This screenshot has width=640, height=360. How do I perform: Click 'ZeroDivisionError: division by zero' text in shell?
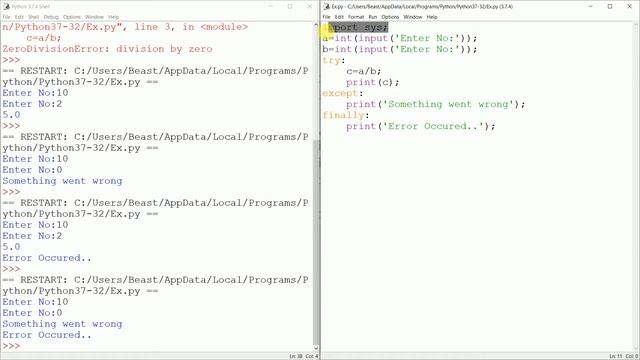pos(107,49)
